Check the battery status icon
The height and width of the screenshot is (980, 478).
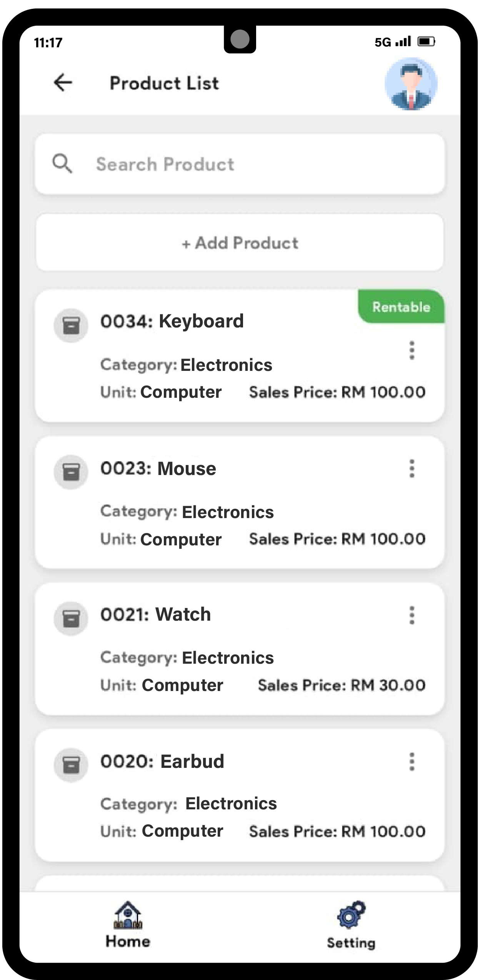(x=426, y=42)
